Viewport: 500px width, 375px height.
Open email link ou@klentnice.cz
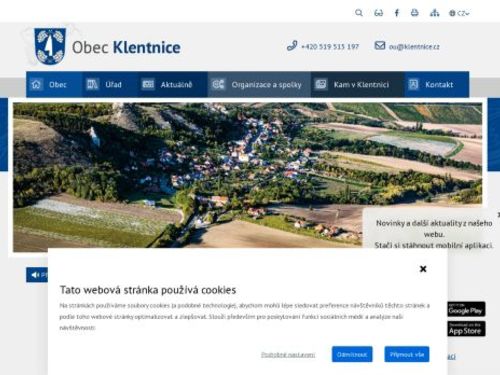pyautogui.click(x=414, y=47)
